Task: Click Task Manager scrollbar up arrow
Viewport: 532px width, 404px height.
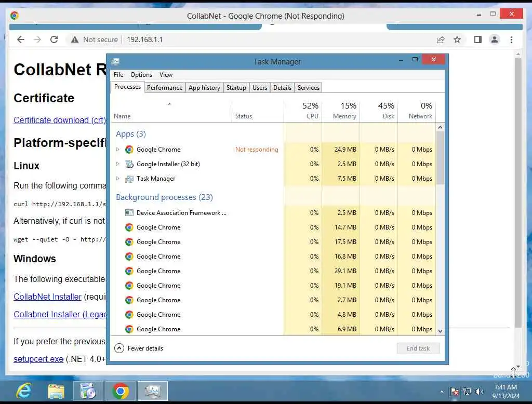Action: (440, 127)
